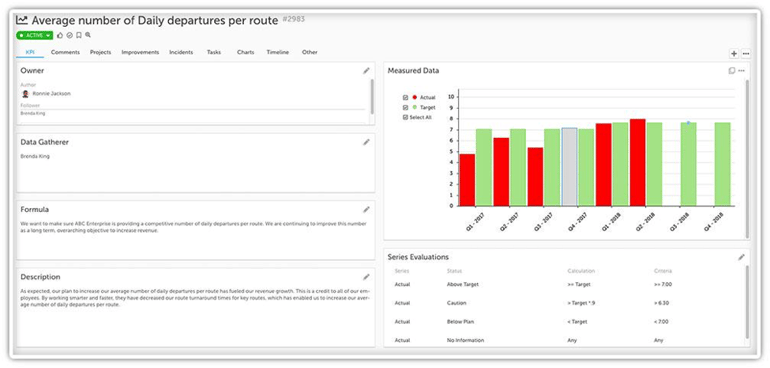The width and height of the screenshot is (770, 368).
Task: Click the thumbs-up like icon
Action: [x=60, y=35]
